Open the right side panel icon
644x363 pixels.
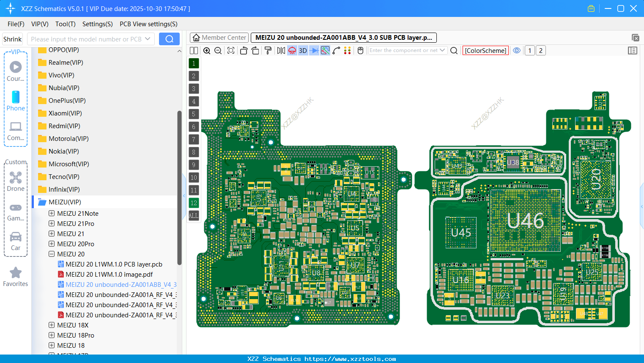pyautogui.click(x=633, y=50)
